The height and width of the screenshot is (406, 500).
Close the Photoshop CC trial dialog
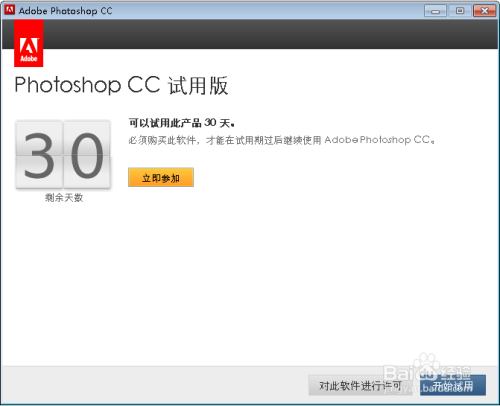coord(485,11)
